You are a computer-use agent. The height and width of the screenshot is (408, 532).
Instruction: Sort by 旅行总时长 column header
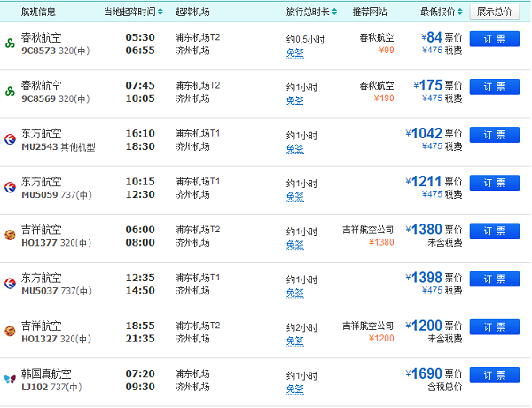tap(311, 12)
